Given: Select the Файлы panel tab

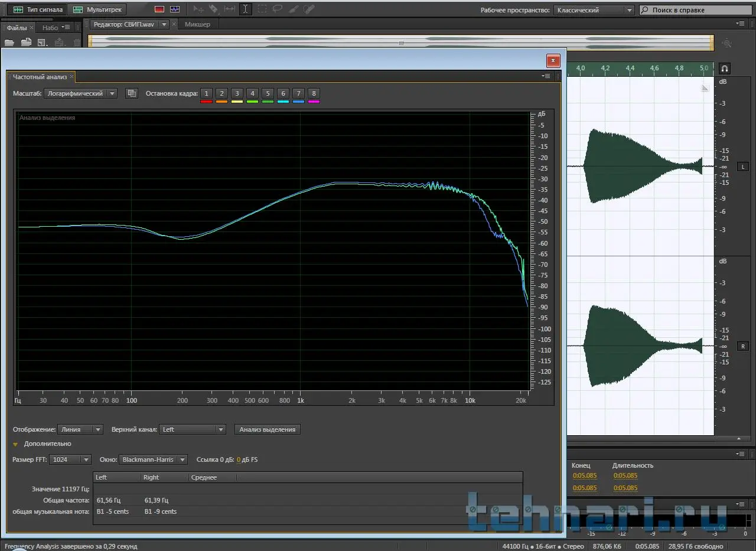Looking at the screenshot, I should pos(17,27).
